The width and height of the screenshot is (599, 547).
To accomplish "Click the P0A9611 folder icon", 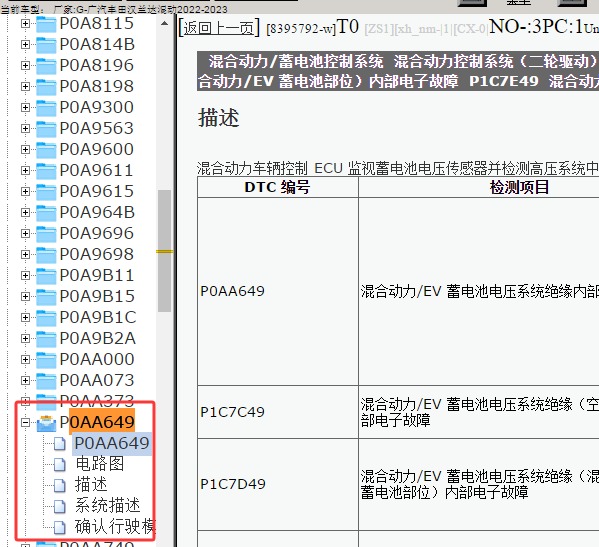I will [x=46, y=171].
